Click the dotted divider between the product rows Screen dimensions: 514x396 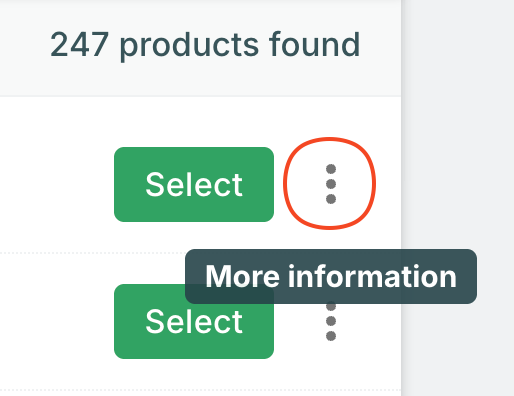92,253
